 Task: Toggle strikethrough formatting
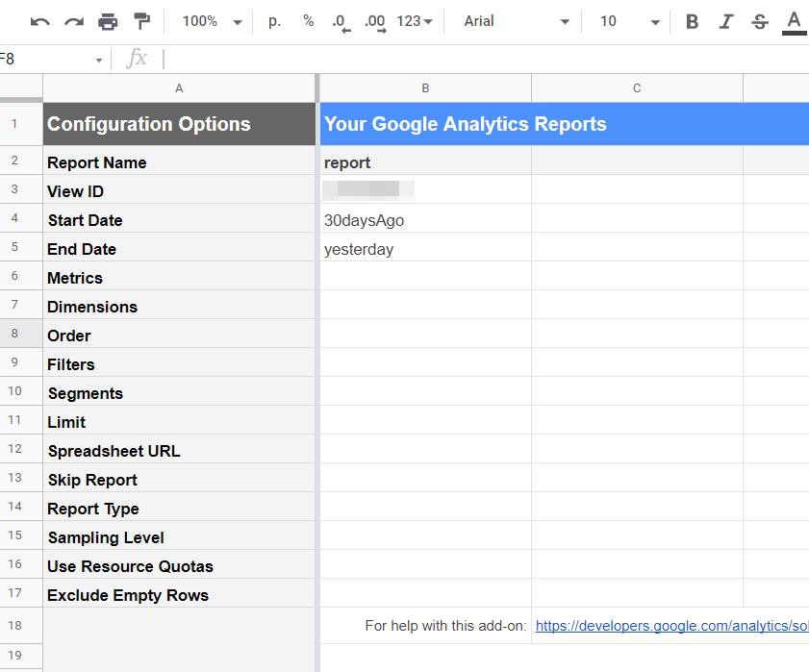coord(760,22)
